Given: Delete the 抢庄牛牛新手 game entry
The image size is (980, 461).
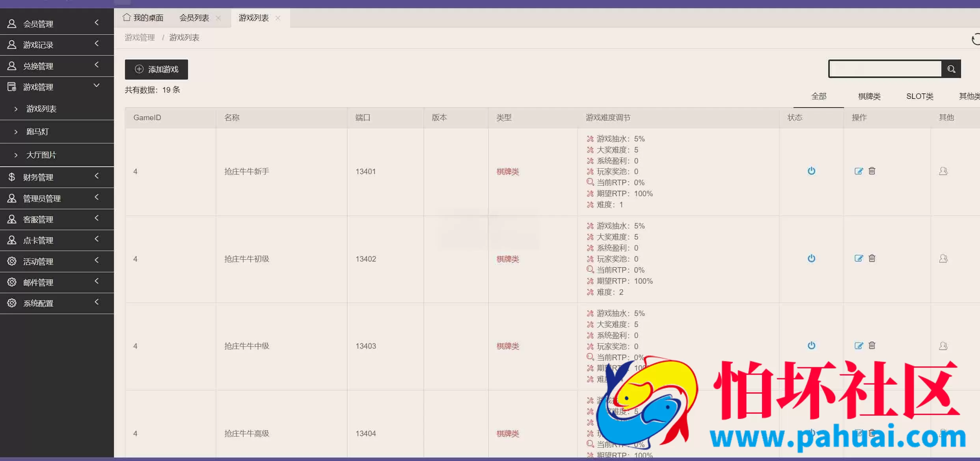Looking at the screenshot, I should pyautogui.click(x=872, y=171).
